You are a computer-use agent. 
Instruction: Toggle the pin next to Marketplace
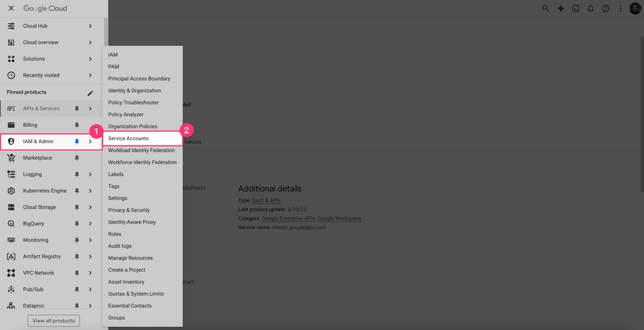coord(76,158)
